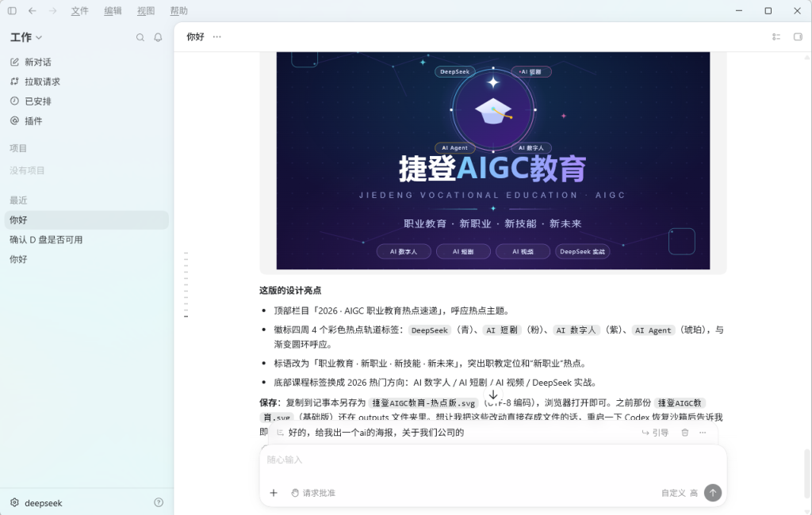Click the scroll-to-bottom down arrow button
The height and width of the screenshot is (515, 812).
click(493, 395)
